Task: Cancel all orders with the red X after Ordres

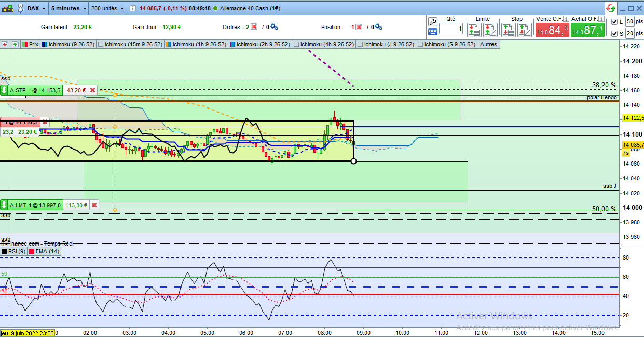Action: 254,27
